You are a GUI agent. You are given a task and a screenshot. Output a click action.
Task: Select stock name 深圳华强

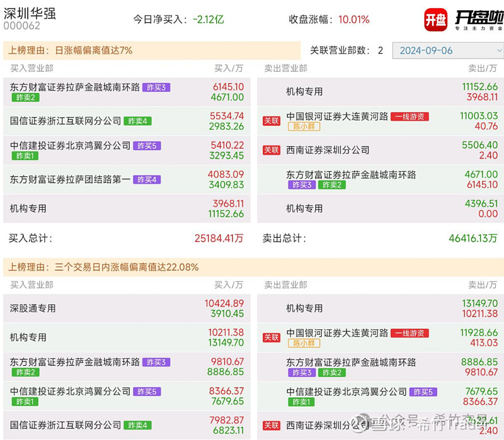point(30,13)
